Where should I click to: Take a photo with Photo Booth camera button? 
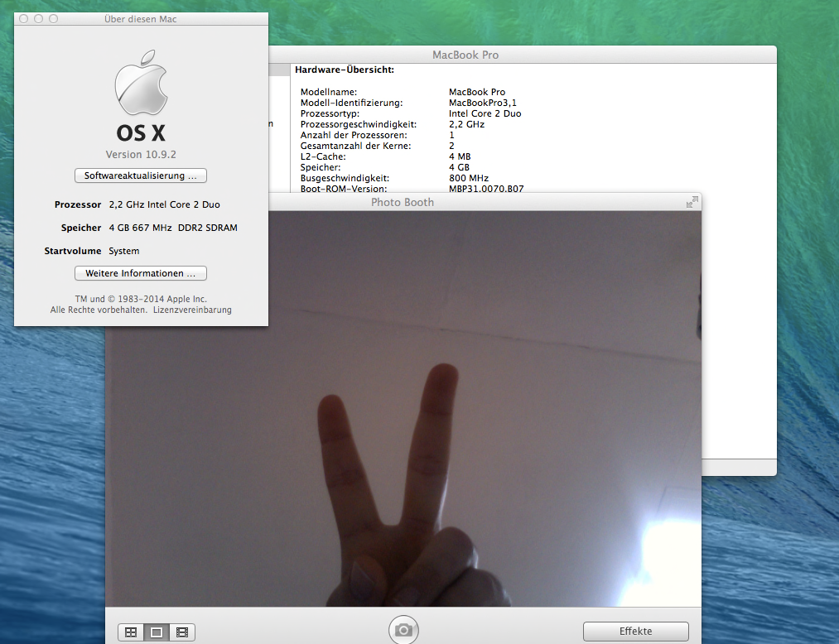pyautogui.click(x=403, y=630)
